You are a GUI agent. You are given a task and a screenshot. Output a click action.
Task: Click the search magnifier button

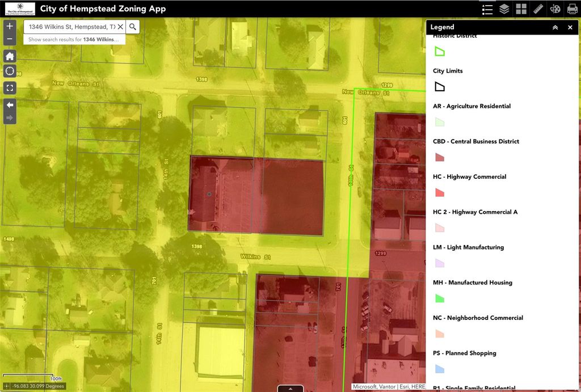132,27
